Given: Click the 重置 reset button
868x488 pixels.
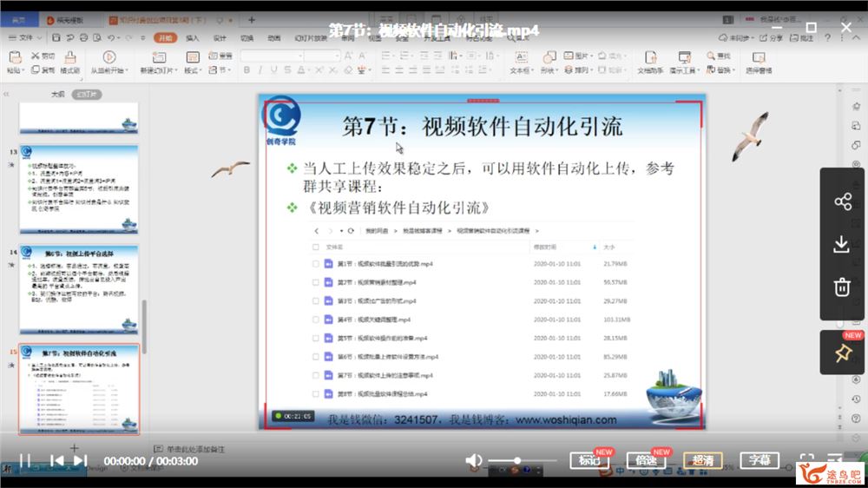Looking at the screenshot, I should pos(220,56).
